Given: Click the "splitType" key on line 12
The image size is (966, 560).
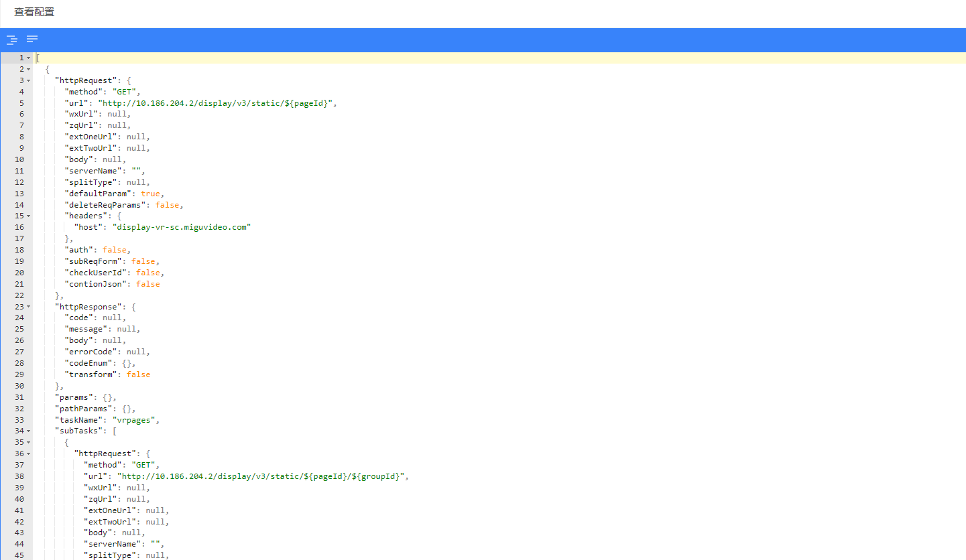Looking at the screenshot, I should 91,182.
